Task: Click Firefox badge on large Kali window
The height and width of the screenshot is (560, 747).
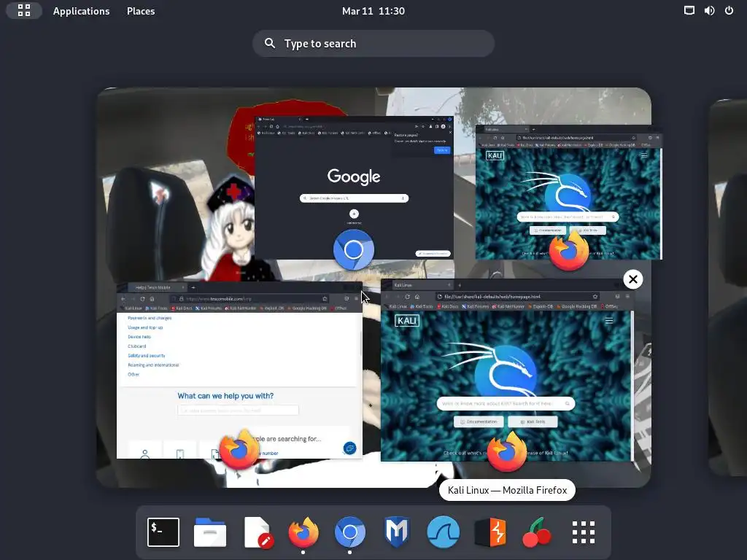Action: click(x=507, y=451)
